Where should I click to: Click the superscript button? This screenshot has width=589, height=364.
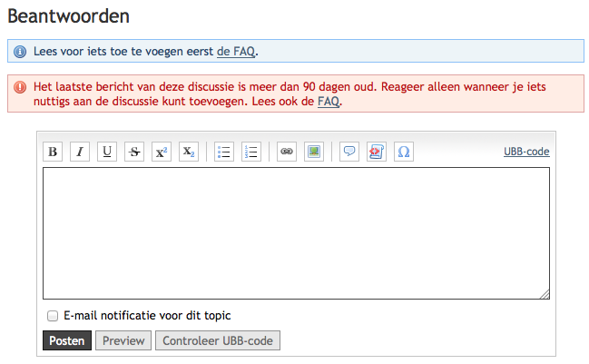point(162,152)
